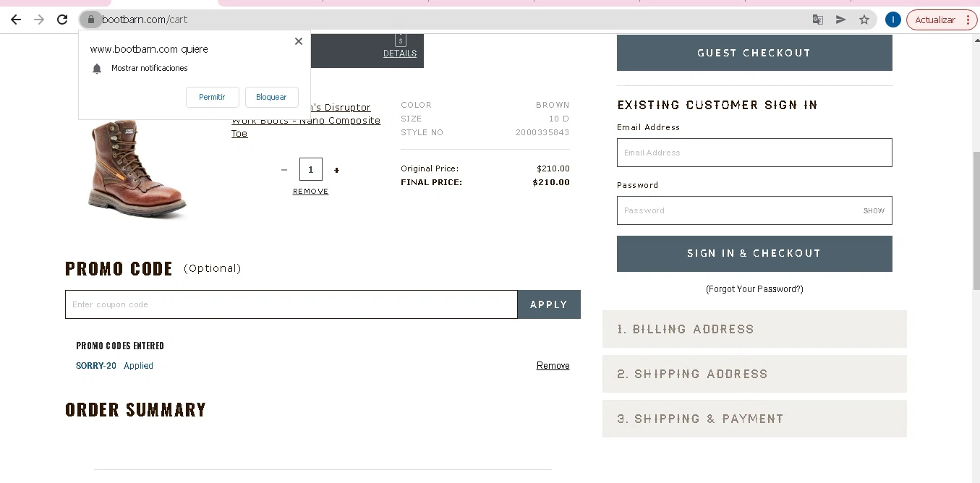This screenshot has width=980, height=483.
Task: Click the address bar URL
Action: click(145, 20)
